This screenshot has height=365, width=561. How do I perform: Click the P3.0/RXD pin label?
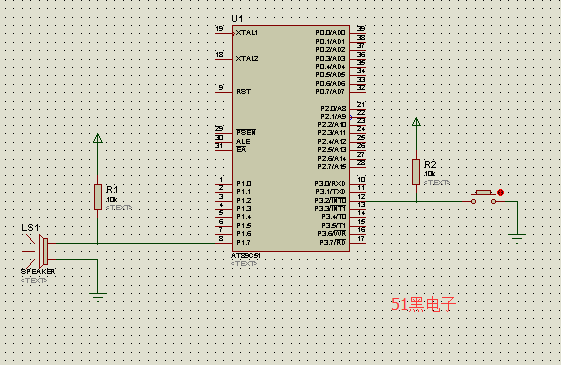[330, 184]
